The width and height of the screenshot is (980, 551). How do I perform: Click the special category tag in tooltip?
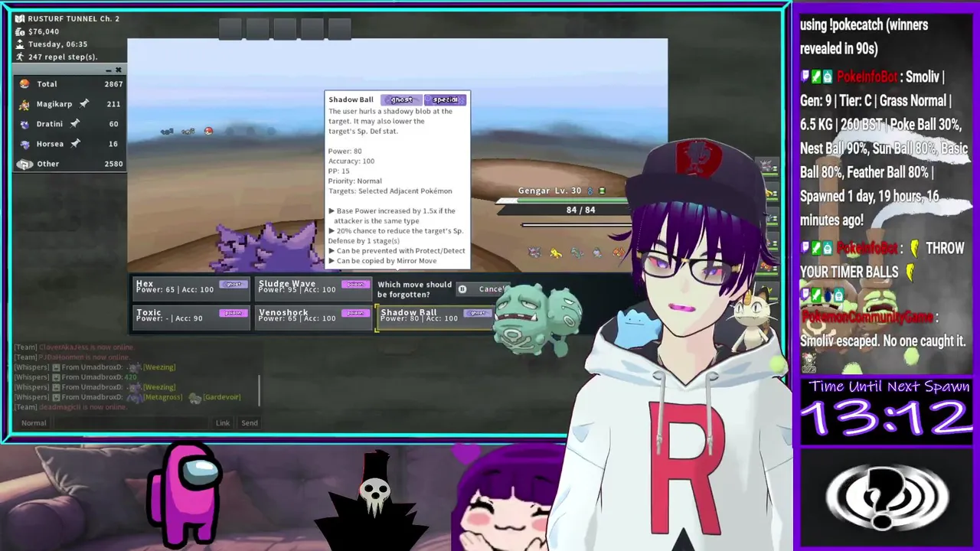coord(445,99)
